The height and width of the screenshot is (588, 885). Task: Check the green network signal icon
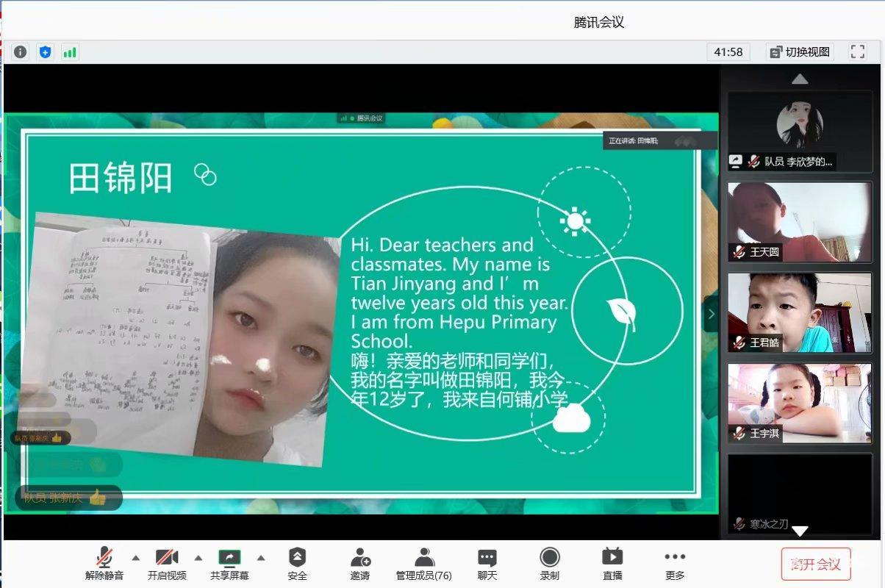pos(70,52)
